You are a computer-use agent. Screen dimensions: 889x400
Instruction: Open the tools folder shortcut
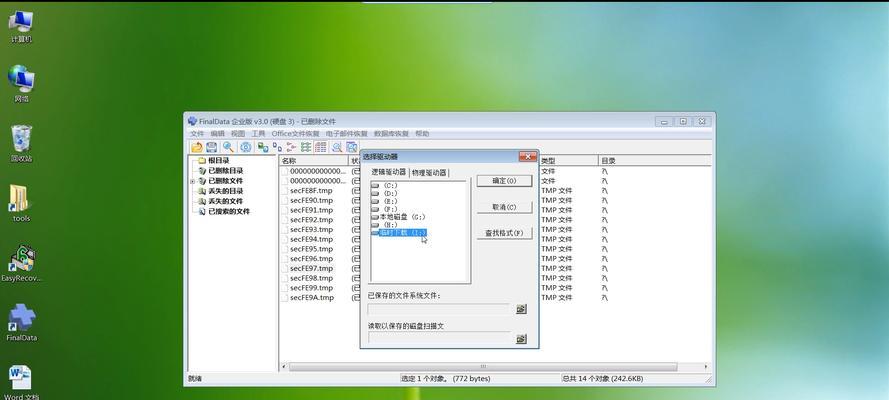click(21, 203)
